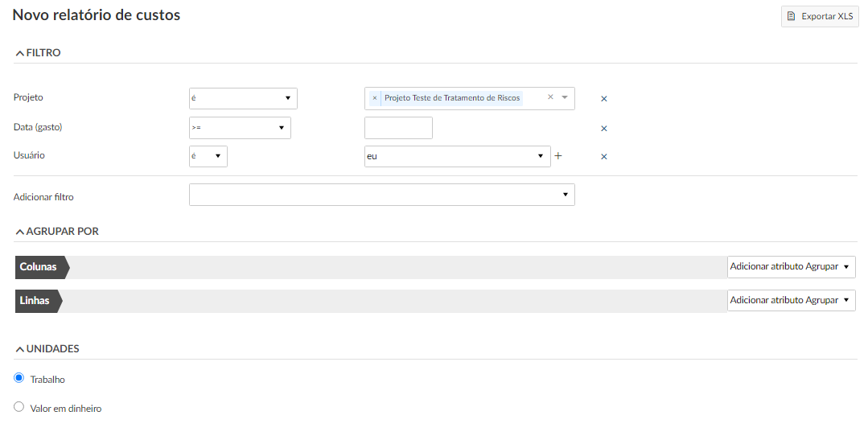
Task: Collapse the FILTRO section
Action: click(x=38, y=53)
